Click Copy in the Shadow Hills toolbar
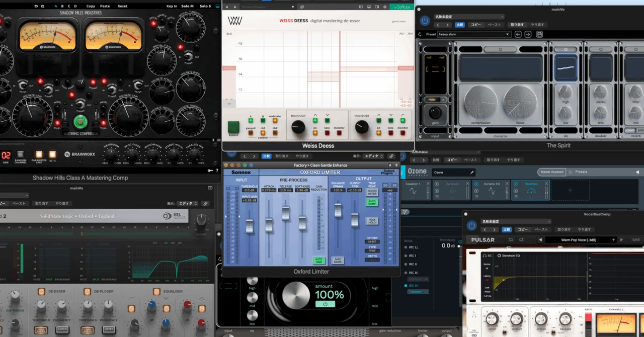 [x=91, y=7]
